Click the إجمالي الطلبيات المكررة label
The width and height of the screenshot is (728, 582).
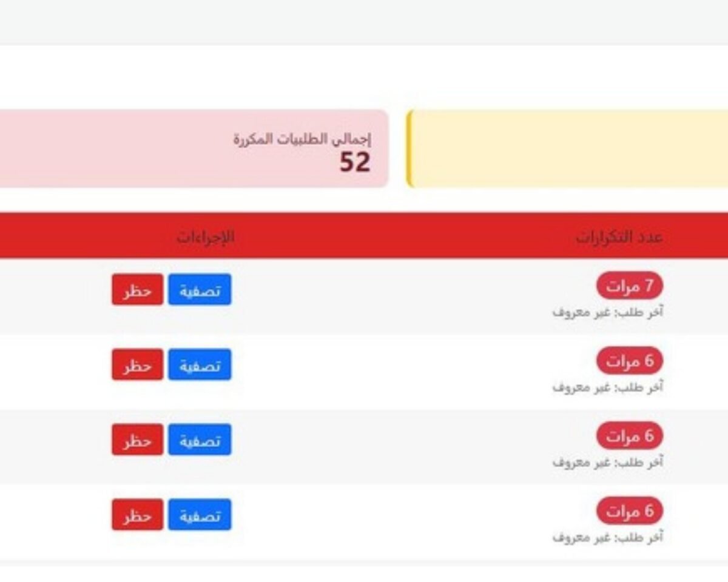[302, 139]
